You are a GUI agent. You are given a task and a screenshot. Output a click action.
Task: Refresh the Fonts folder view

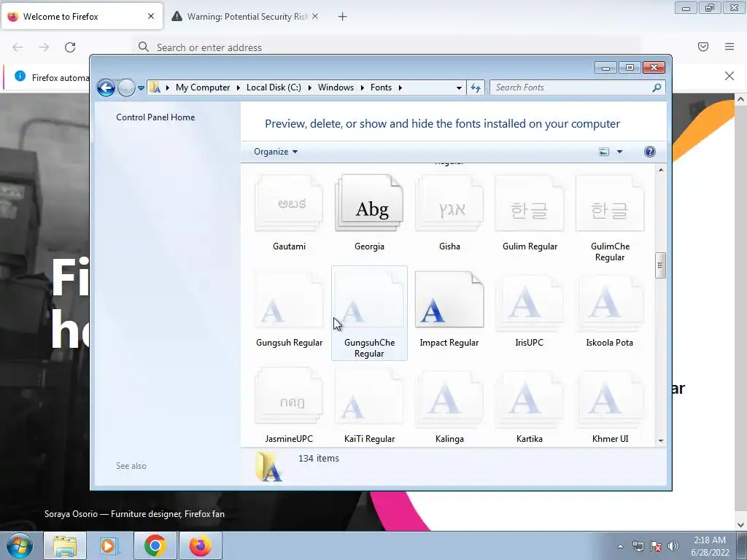click(x=476, y=87)
